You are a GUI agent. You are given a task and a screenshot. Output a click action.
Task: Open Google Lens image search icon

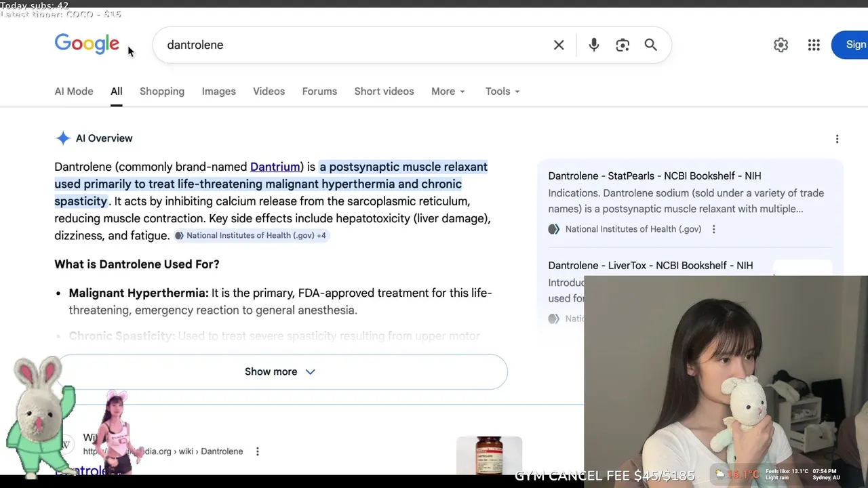point(623,45)
